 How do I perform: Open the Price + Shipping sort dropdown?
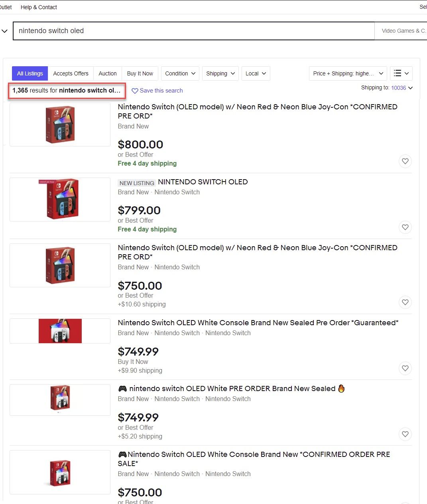click(347, 73)
